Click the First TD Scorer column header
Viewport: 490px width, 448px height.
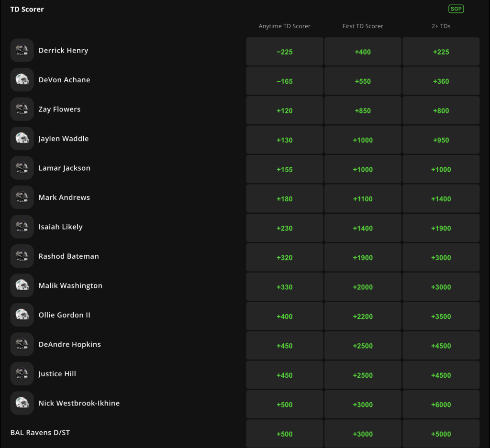pos(363,26)
